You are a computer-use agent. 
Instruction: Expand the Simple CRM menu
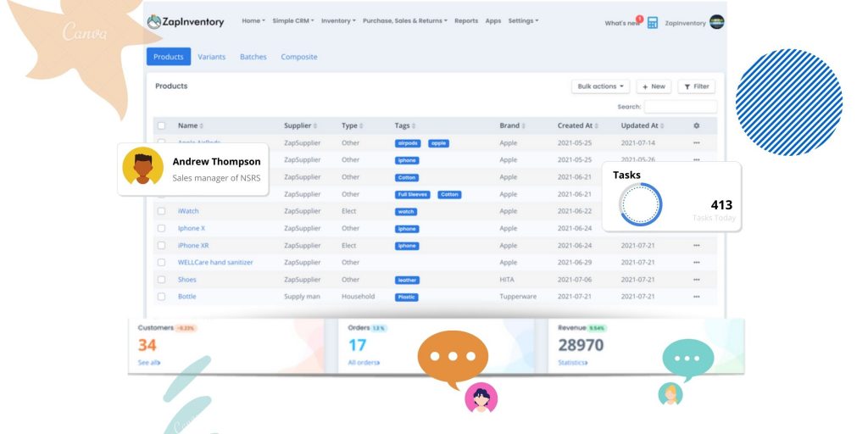(x=292, y=21)
